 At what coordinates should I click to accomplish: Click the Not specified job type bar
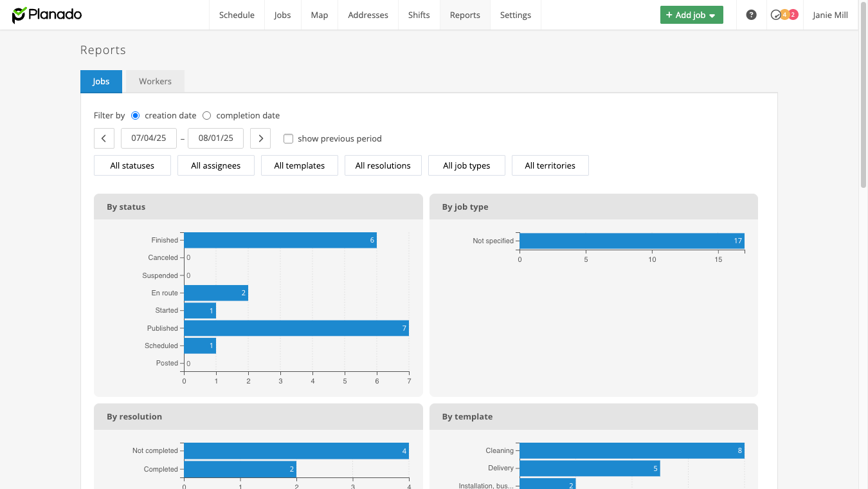pyautogui.click(x=632, y=241)
